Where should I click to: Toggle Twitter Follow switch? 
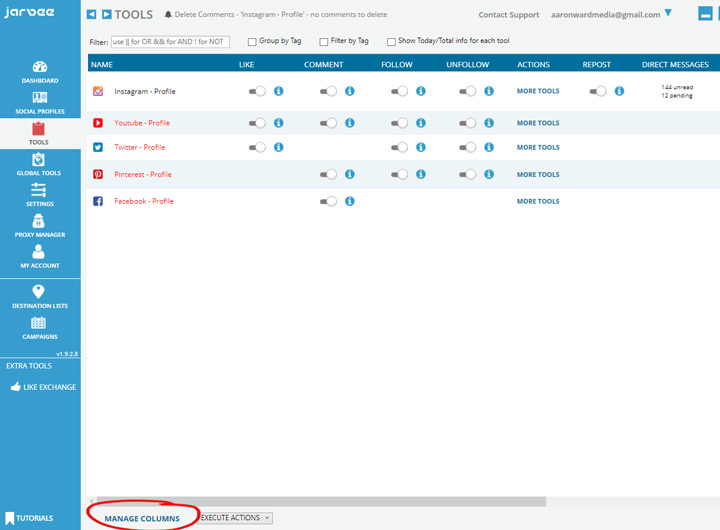pyautogui.click(x=399, y=147)
